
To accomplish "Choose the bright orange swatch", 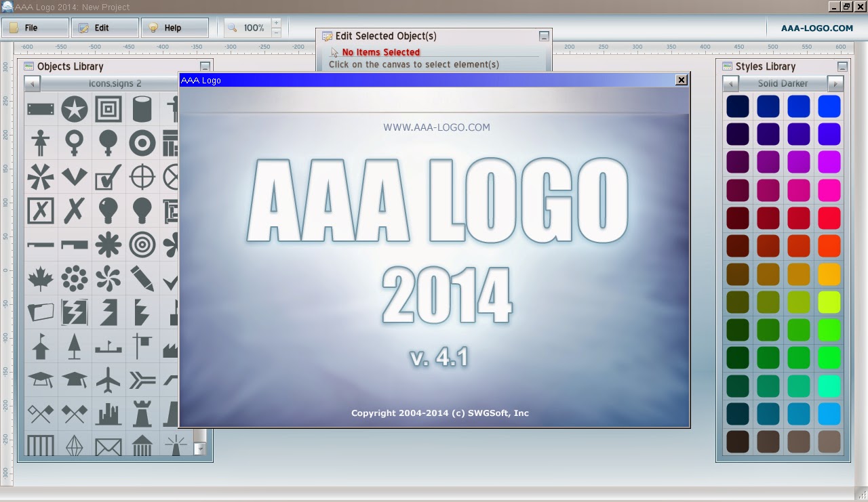I will pos(829,246).
